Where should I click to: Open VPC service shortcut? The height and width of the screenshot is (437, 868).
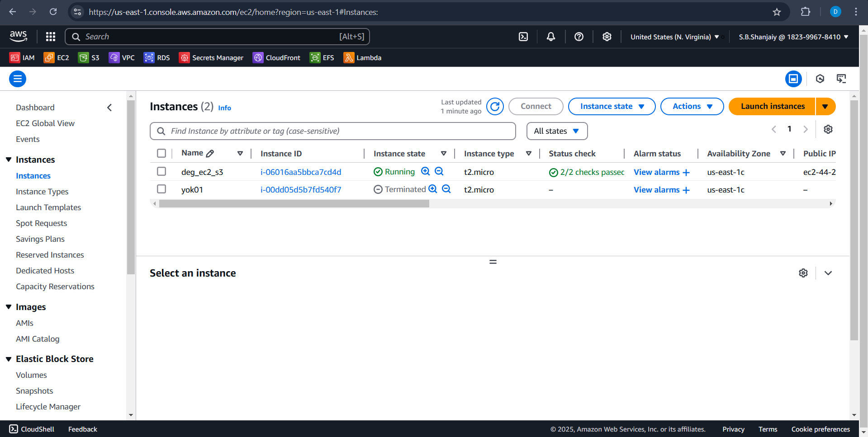pyautogui.click(x=122, y=58)
